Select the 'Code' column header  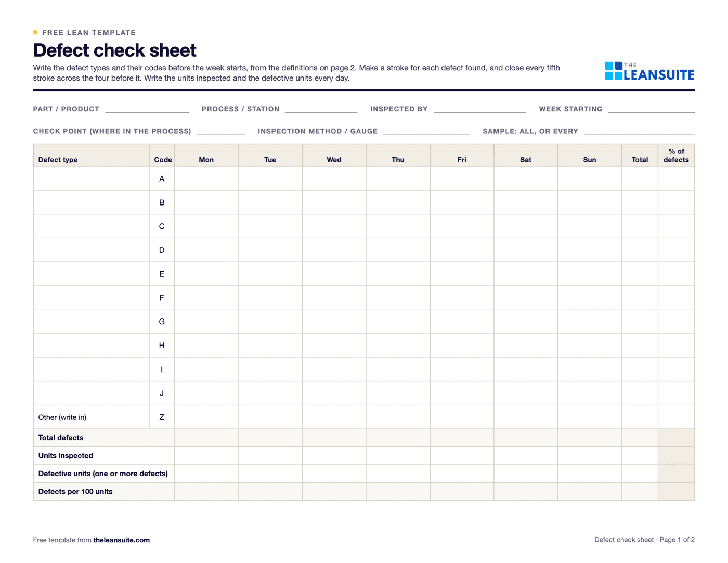coord(162,156)
